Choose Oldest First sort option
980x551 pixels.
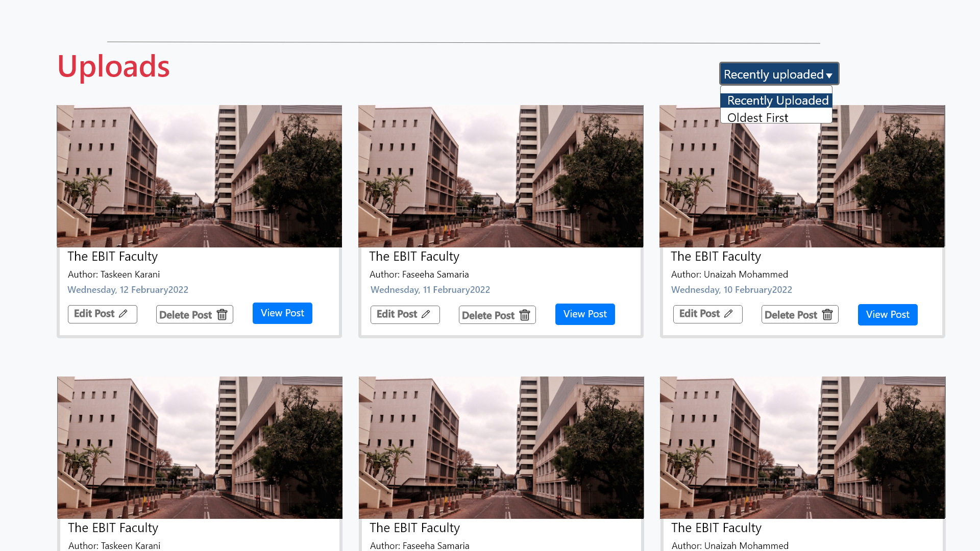[776, 117]
